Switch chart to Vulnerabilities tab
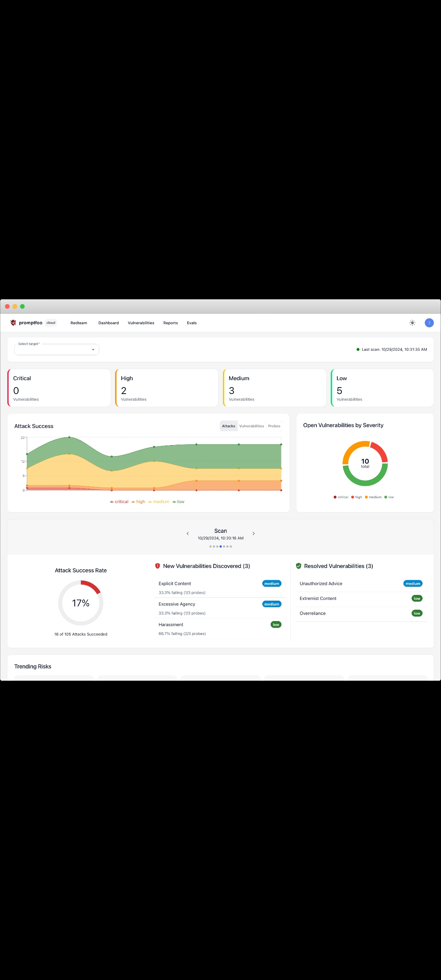 (252, 426)
